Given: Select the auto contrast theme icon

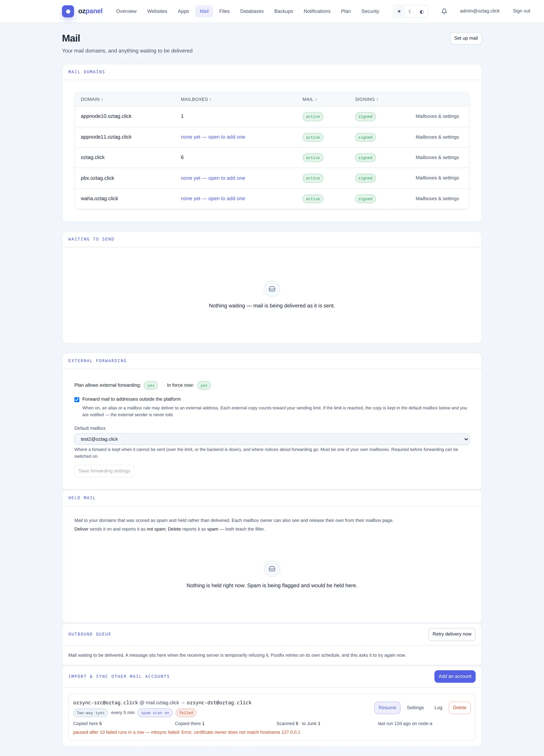Looking at the screenshot, I should (x=422, y=11).
